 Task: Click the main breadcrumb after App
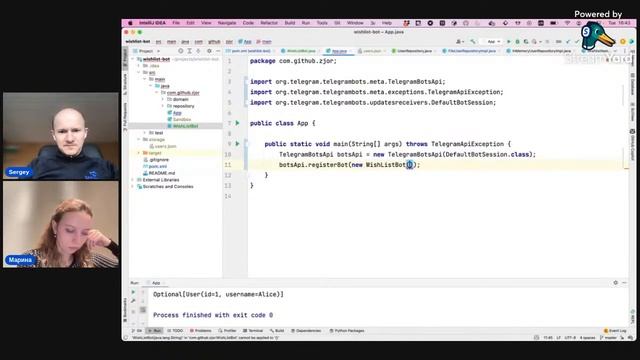coord(264,42)
